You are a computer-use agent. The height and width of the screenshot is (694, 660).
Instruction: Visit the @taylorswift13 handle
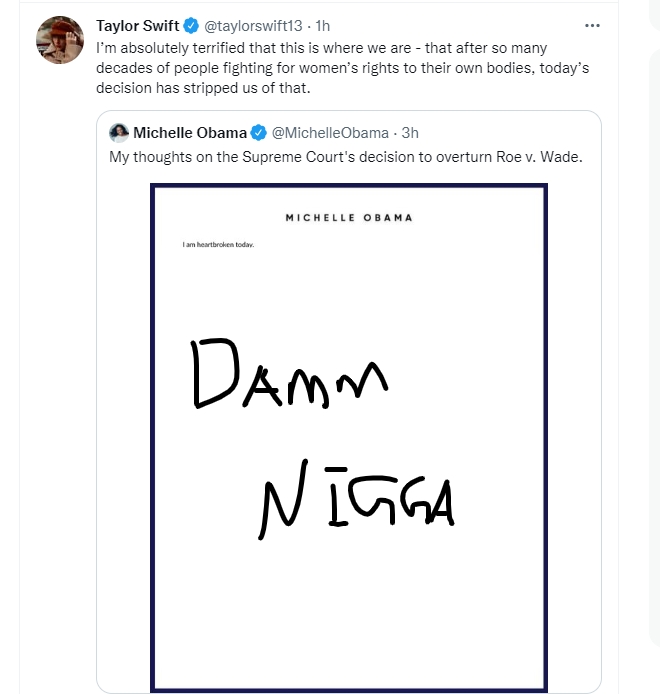pos(253,26)
